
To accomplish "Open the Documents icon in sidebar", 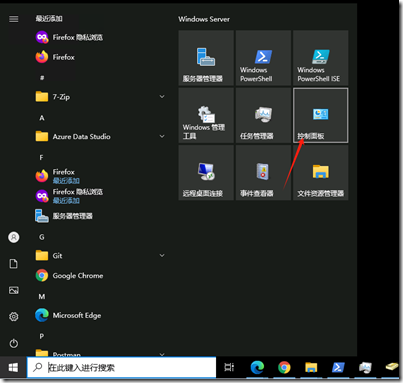I will click(14, 264).
